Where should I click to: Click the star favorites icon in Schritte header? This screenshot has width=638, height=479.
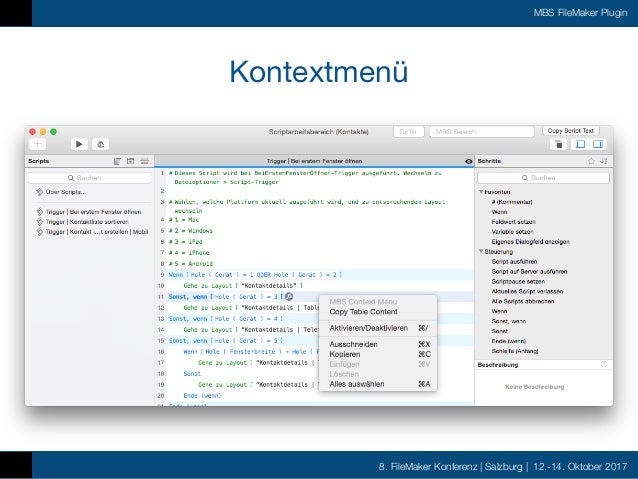point(591,161)
